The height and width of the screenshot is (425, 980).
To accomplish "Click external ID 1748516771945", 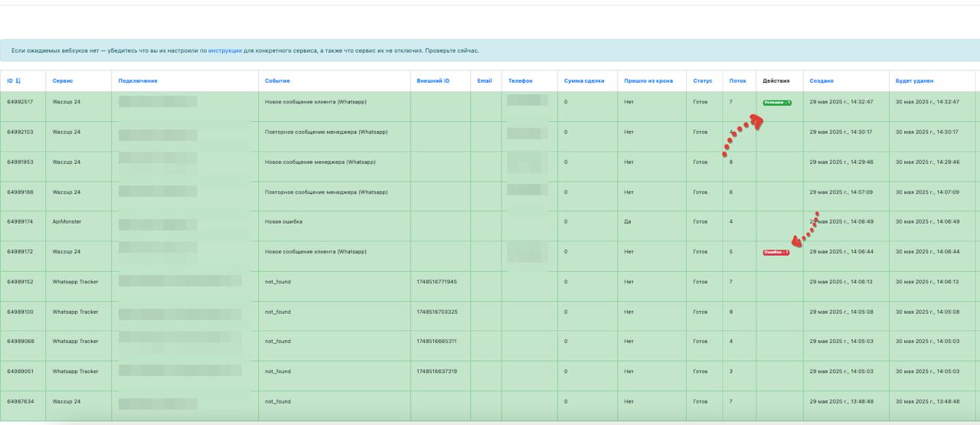I will 436,281.
